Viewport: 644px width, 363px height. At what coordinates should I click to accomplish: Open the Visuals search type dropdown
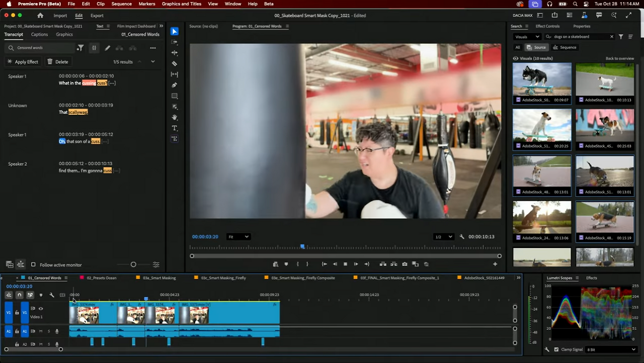point(527,37)
